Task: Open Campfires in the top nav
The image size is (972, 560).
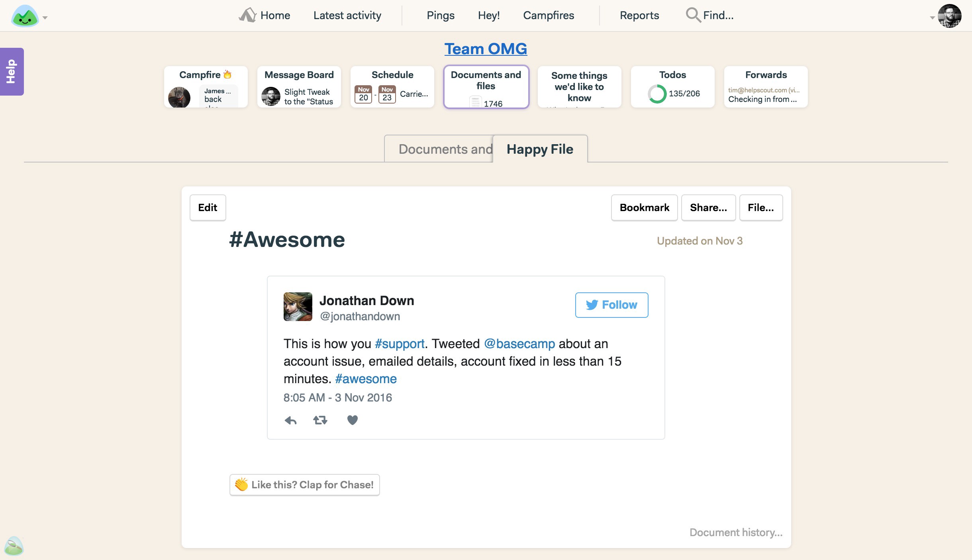Action: [548, 15]
